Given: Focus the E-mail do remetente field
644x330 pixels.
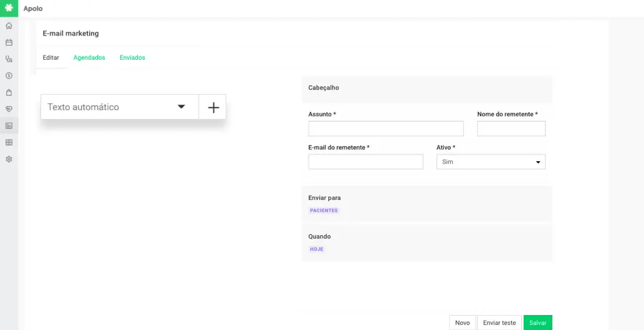Looking at the screenshot, I should tap(365, 162).
